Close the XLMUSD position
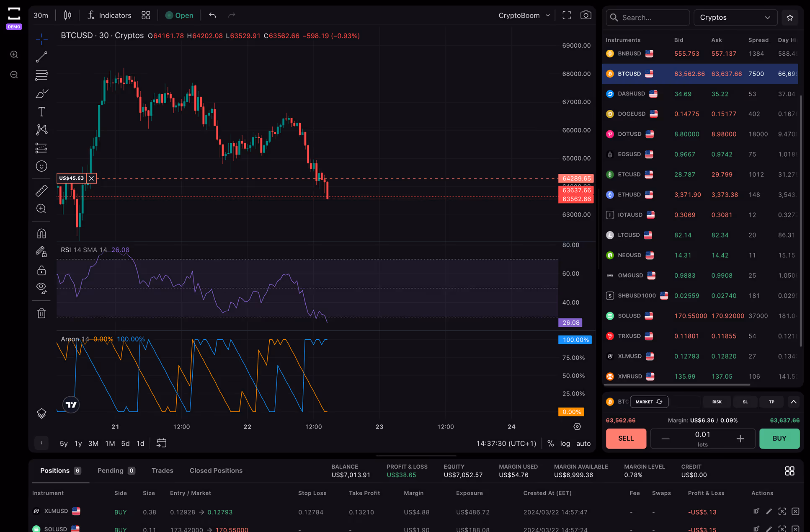810x532 pixels. (795, 511)
